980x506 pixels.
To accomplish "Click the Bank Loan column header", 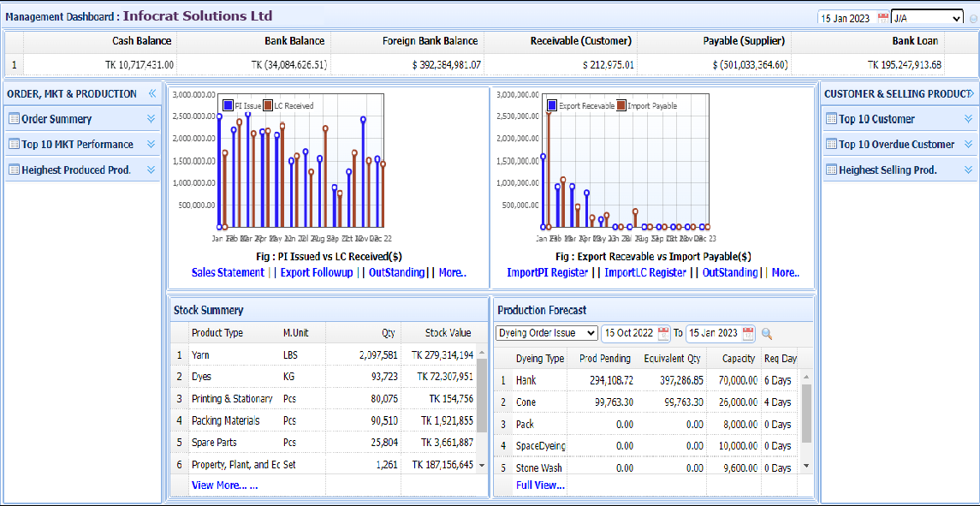I will click(x=868, y=41).
